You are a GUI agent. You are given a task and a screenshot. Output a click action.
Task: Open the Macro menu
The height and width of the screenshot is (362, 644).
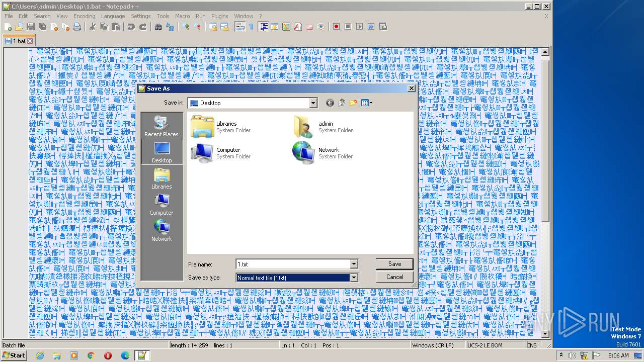(x=182, y=16)
